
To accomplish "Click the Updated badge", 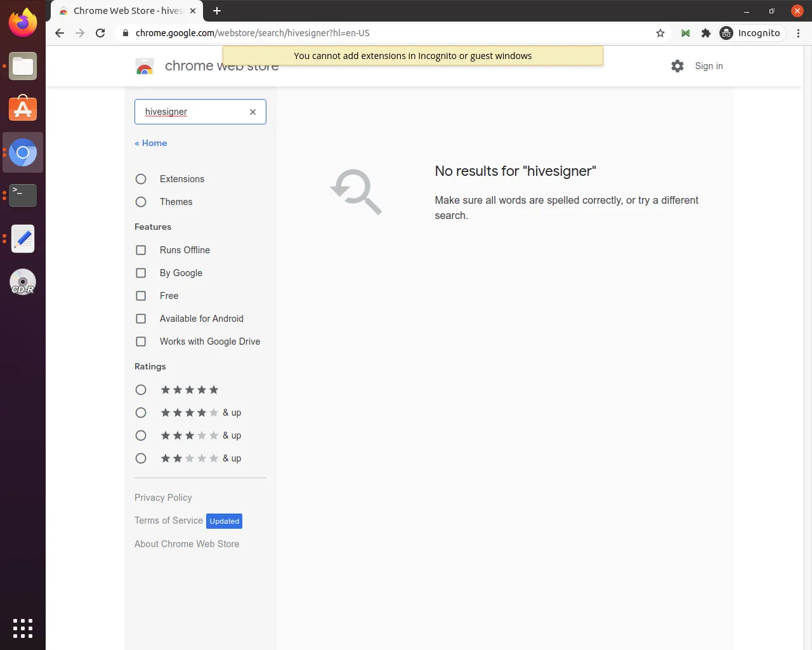I will pos(225,521).
